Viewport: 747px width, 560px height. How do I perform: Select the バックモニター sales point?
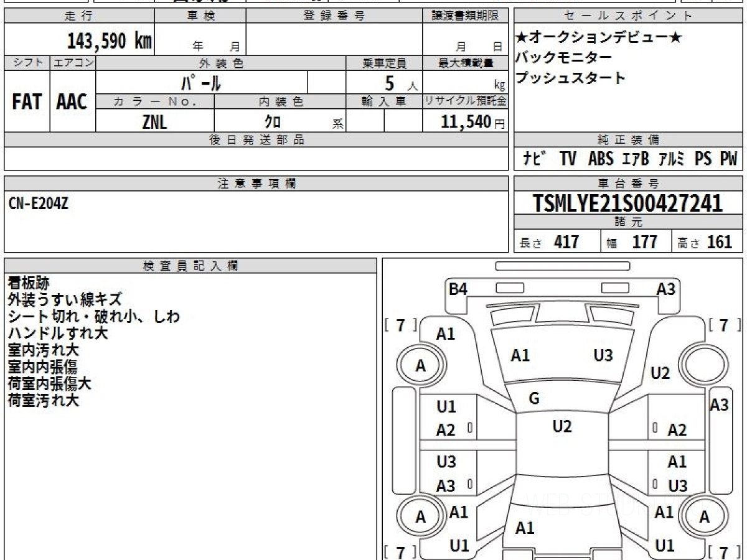563,57
